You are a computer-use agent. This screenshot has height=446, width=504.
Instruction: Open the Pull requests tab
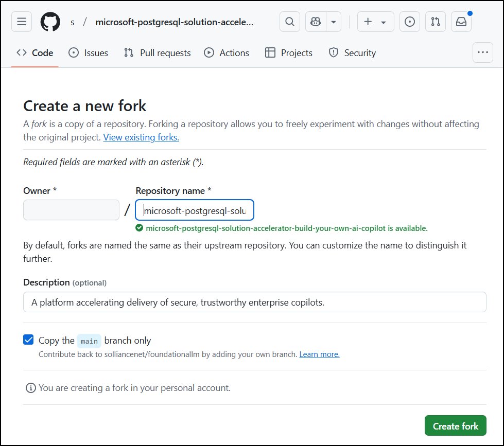click(157, 52)
